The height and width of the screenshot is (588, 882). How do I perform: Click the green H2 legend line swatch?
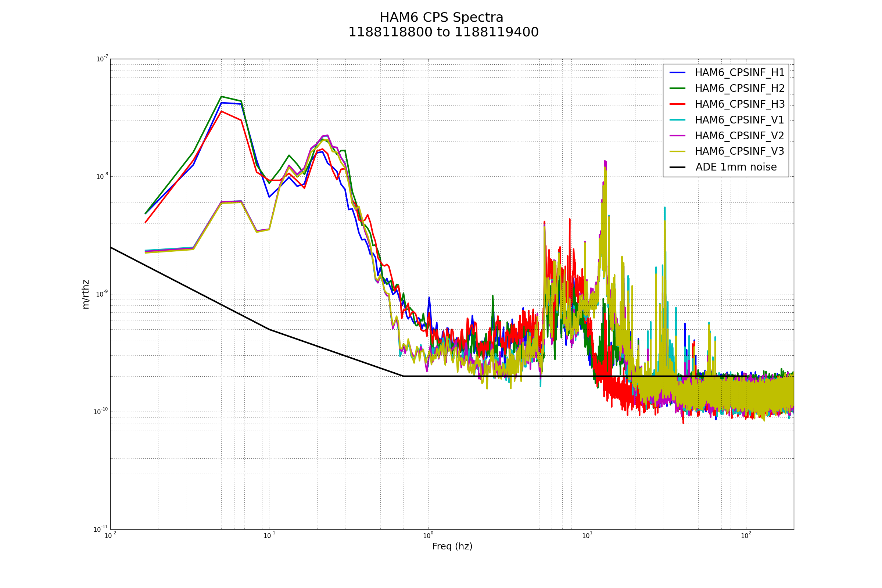[x=677, y=88]
